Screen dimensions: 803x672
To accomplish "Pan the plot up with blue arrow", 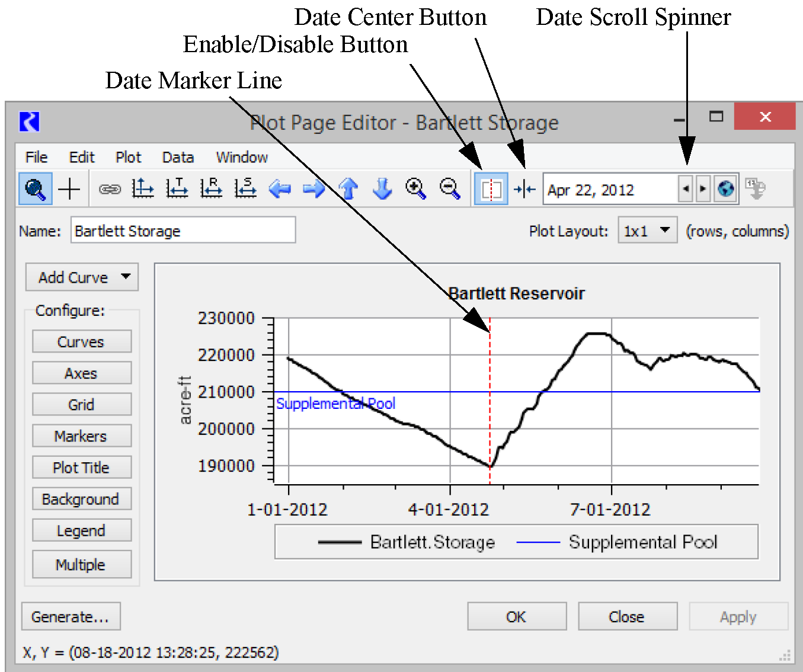I will 348,189.
